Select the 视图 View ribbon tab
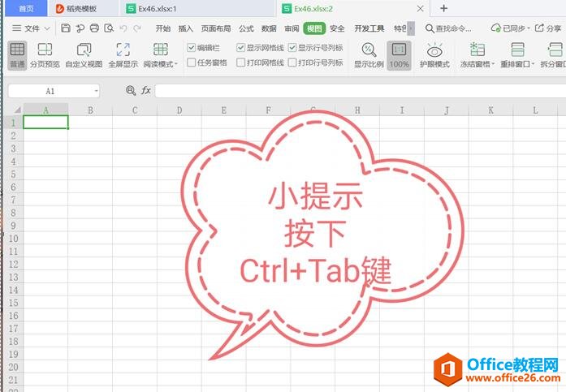This screenshot has height=392, width=566. click(x=314, y=28)
